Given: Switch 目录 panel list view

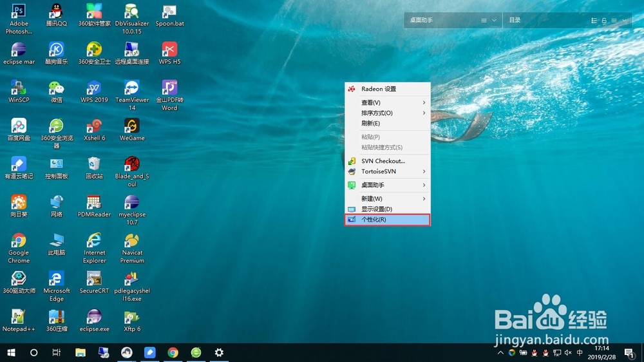Looking at the screenshot, I should click(594, 20).
